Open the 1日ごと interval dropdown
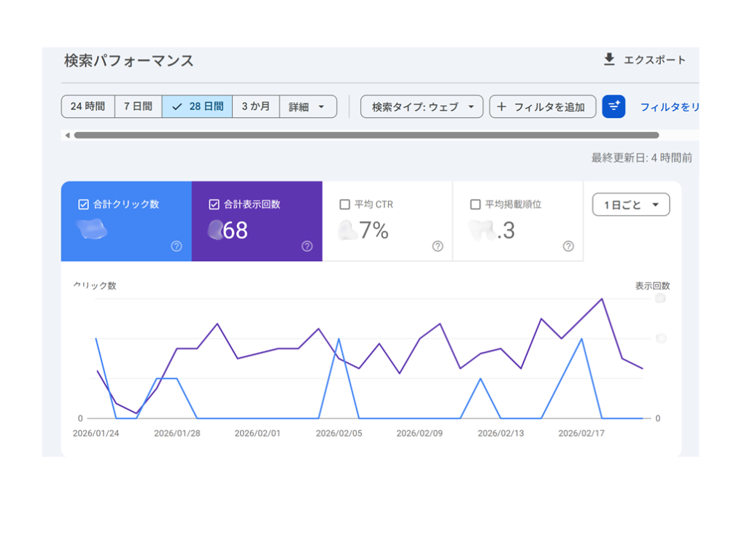This screenshot has height=560, width=747. (x=630, y=204)
